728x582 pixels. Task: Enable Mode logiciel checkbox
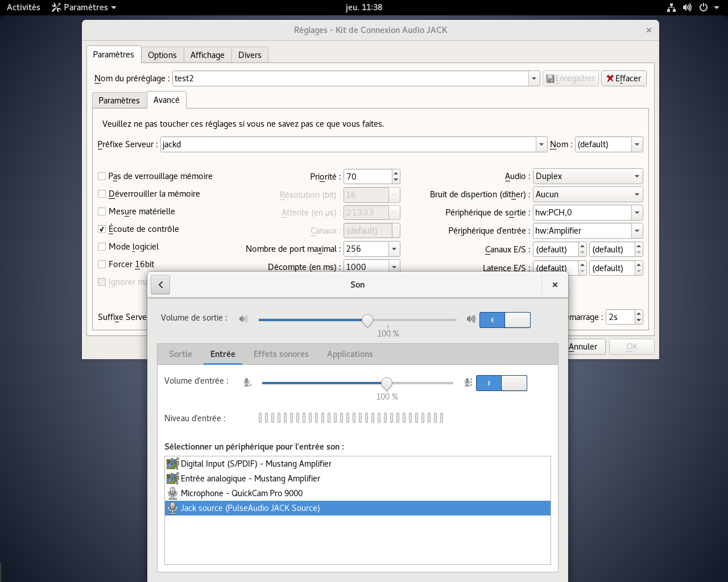click(102, 247)
